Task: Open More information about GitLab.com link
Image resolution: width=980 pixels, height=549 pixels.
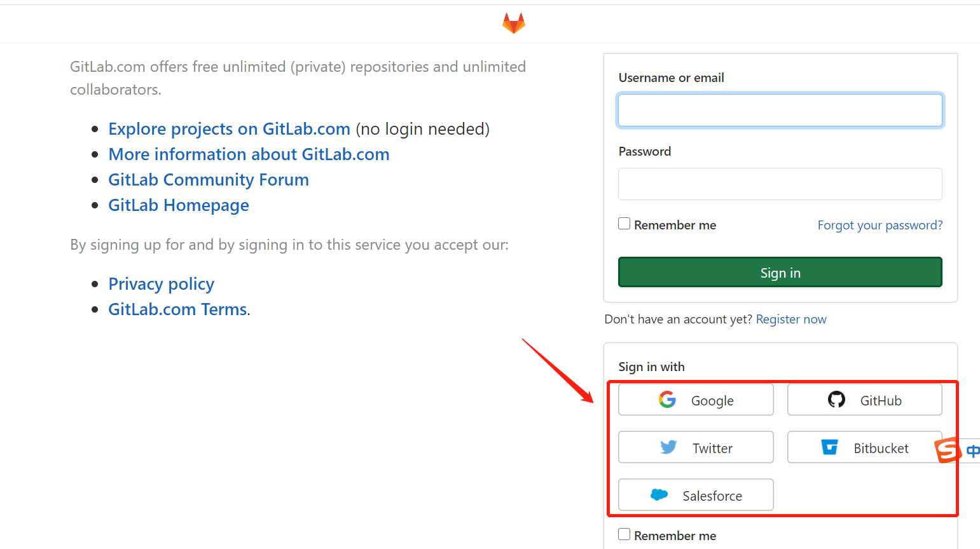Action: pos(249,154)
